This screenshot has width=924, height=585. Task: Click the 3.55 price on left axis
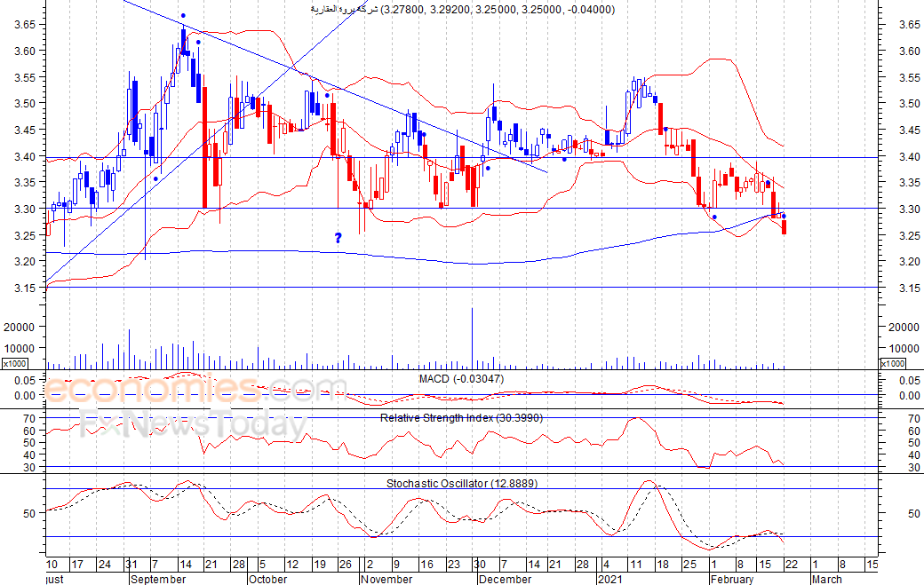25,78
